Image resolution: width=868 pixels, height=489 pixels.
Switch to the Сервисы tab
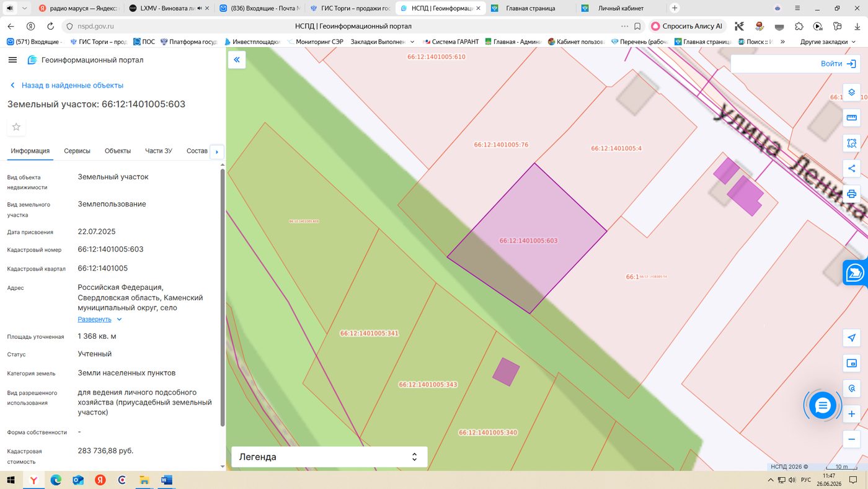pyautogui.click(x=77, y=151)
